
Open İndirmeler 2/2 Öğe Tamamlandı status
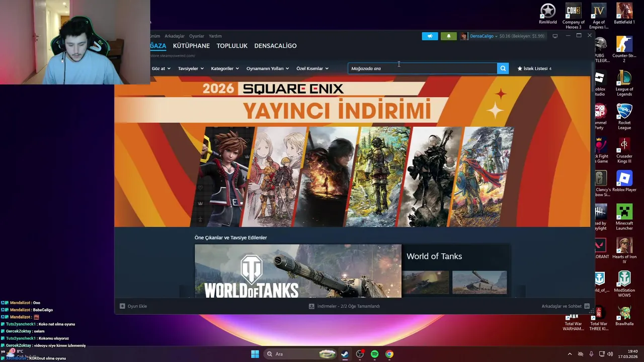click(345, 306)
